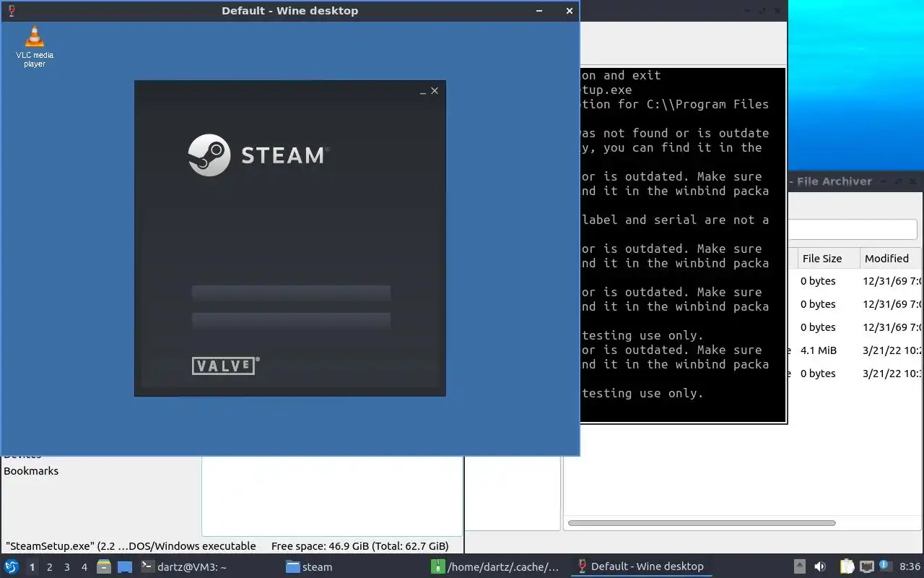Select the VLC media player desktop icon
924x578 pixels.
click(x=34, y=47)
